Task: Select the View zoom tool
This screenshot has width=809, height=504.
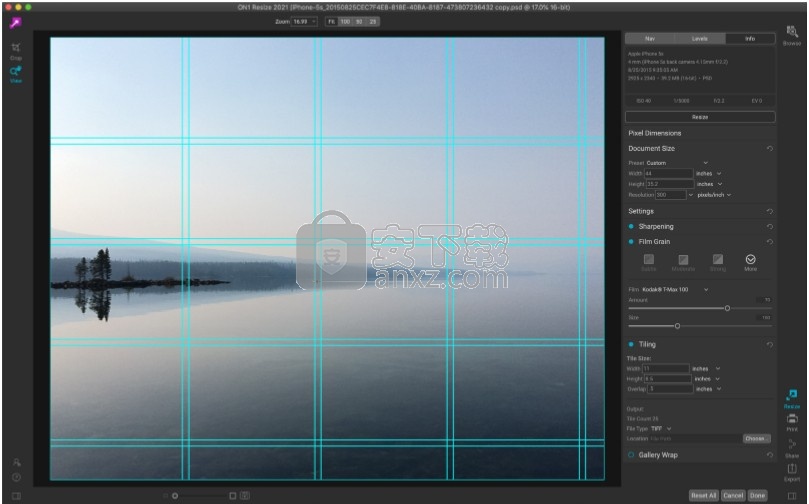Action: [16, 74]
